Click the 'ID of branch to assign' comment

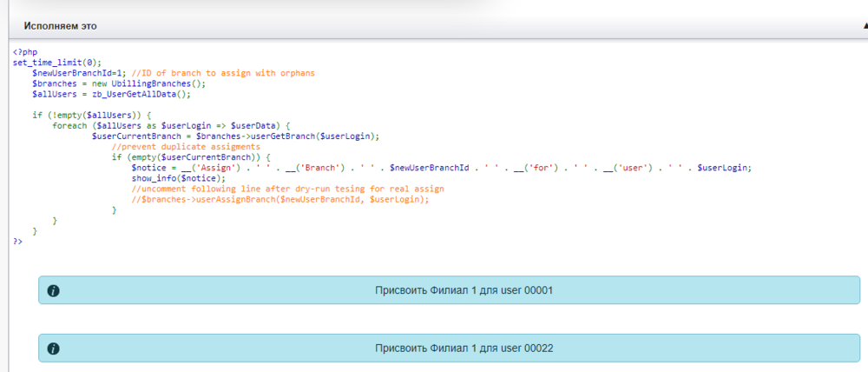point(224,73)
